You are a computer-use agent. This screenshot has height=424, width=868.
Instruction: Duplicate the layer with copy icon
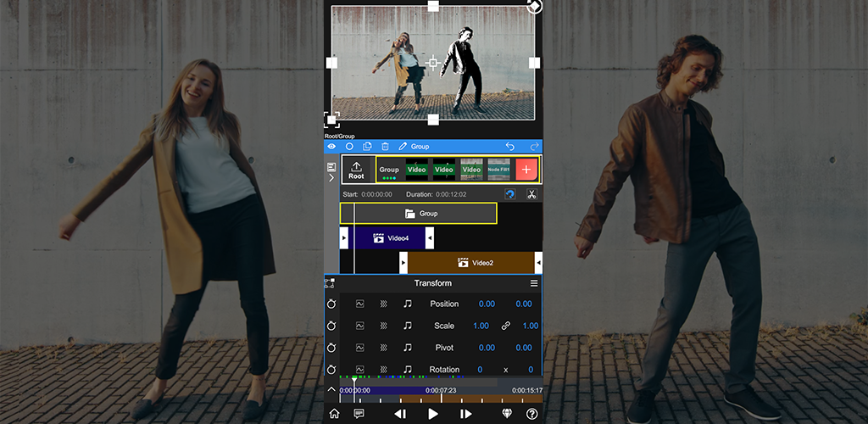coord(367,147)
